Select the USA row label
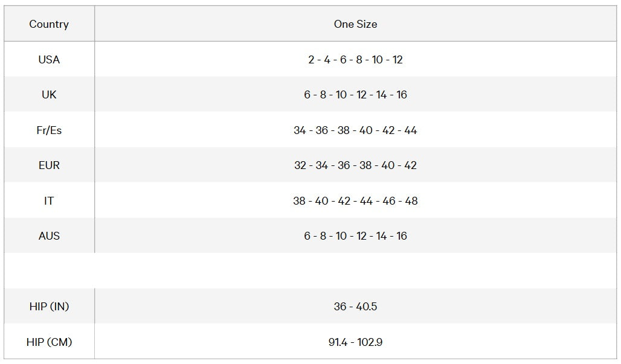 (x=49, y=59)
